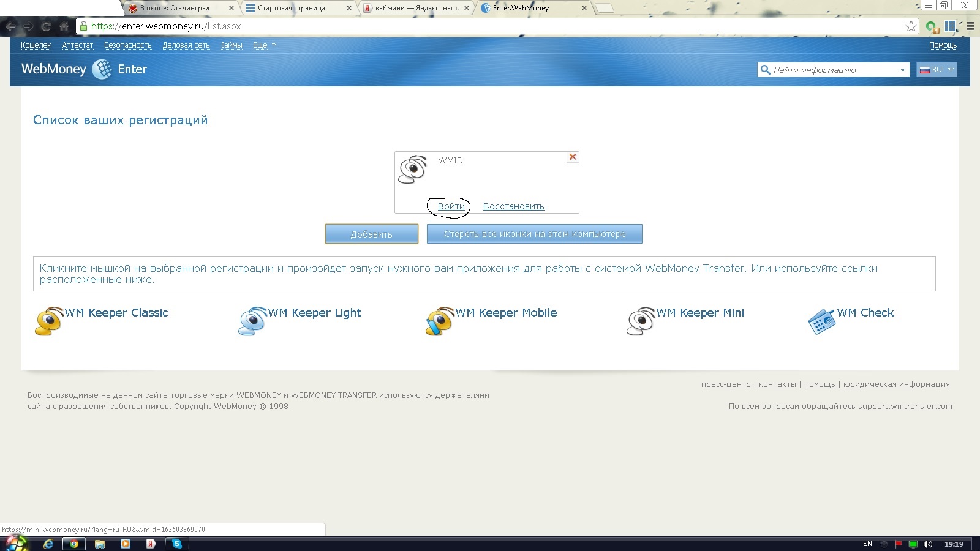Viewport: 980px width, 551px height.
Task: Click the пресс-центр footer link
Action: coord(726,384)
